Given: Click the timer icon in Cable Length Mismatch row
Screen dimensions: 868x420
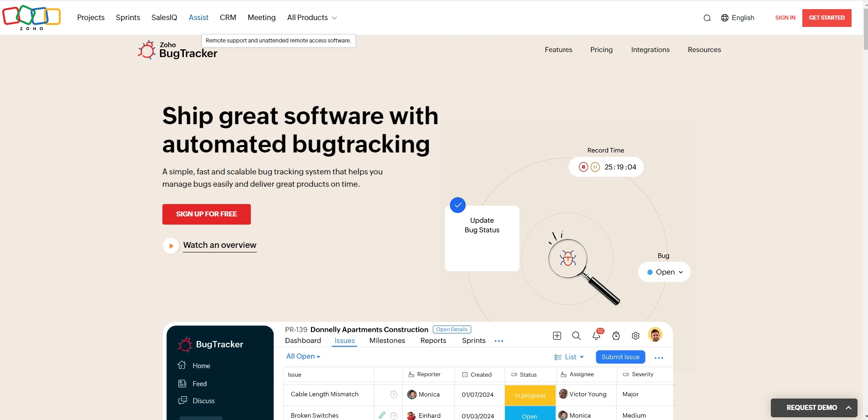Looking at the screenshot, I should click(394, 394).
